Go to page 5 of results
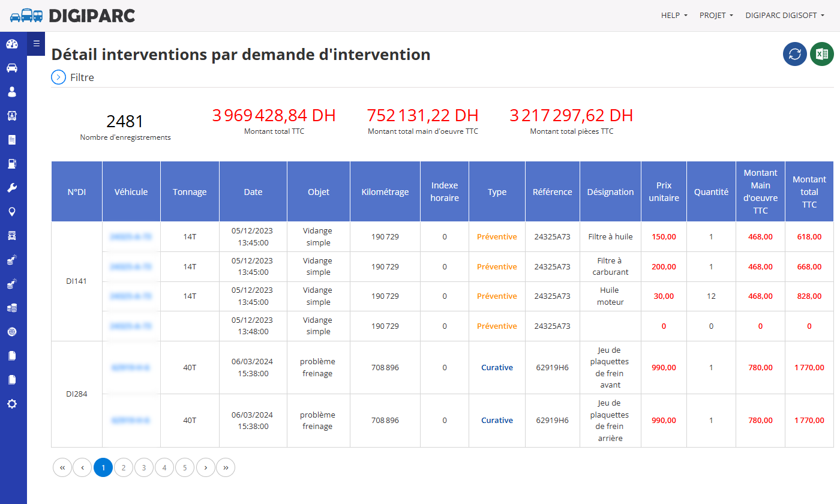Image resolution: width=840 pixels, height=504 pixels. (x=185, y=467)
